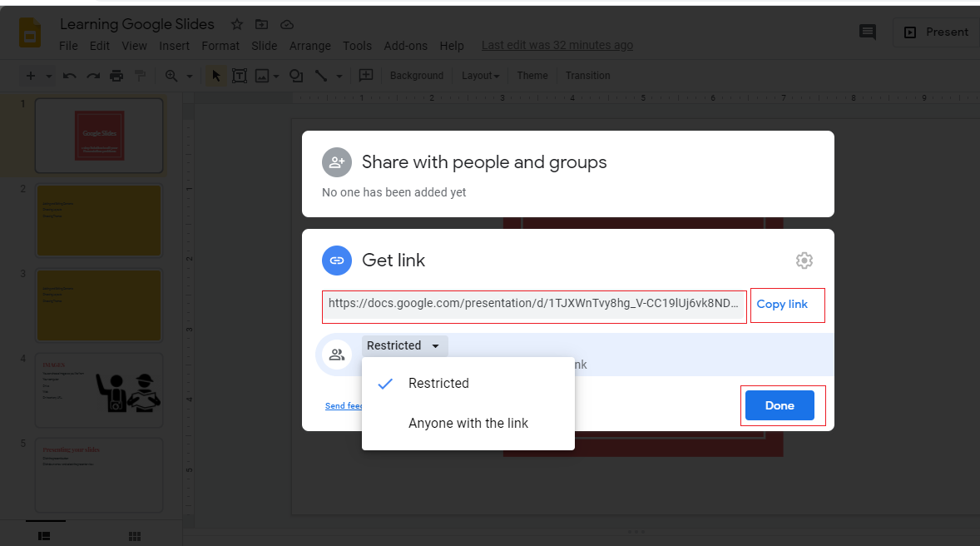
Task: Open the Theme panel
Action: click(532, 76)
